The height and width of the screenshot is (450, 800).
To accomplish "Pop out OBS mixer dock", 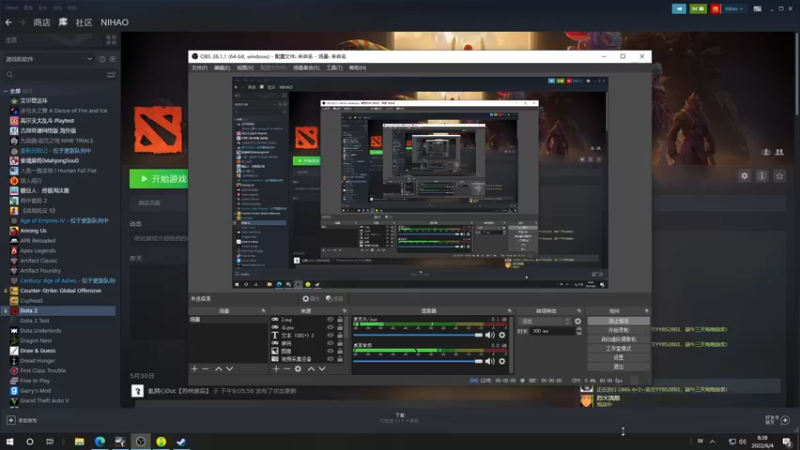I will click(509, 311).
